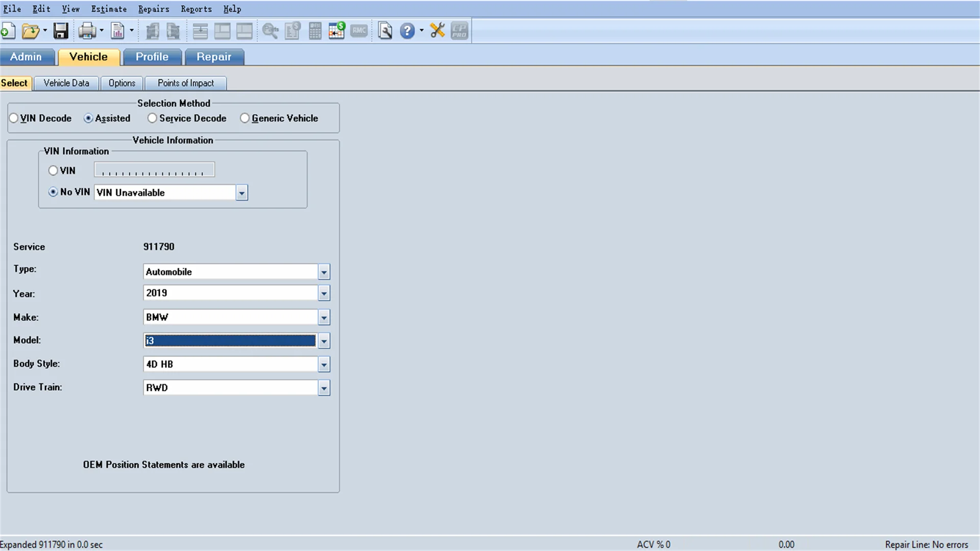Choose the Service Decode selection method

pos(152,118)
